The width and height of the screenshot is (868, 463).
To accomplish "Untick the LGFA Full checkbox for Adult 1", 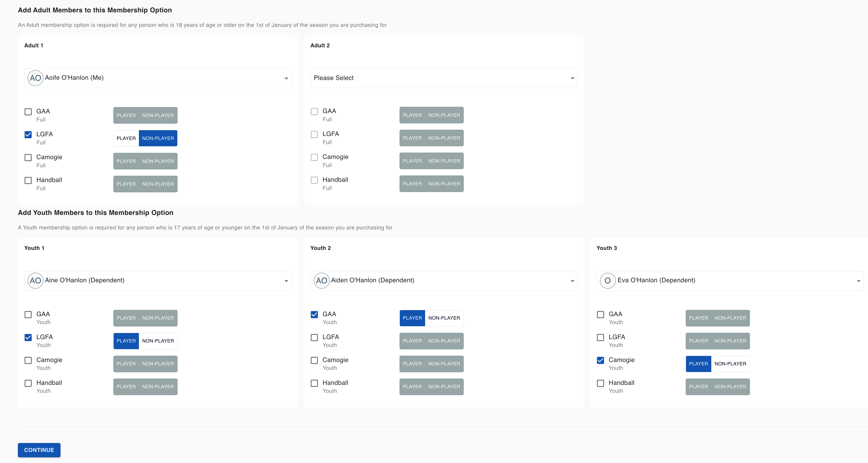I will click(x=28, y=135).
